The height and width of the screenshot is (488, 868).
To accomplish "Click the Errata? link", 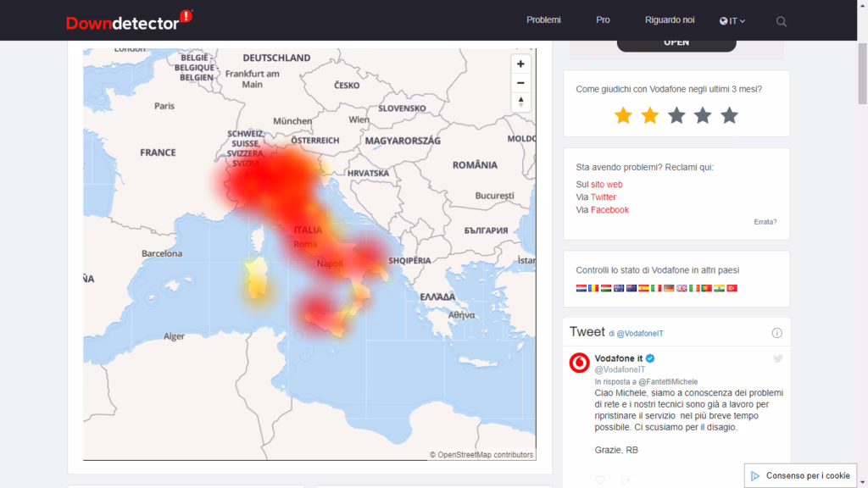I will [765, 222].
